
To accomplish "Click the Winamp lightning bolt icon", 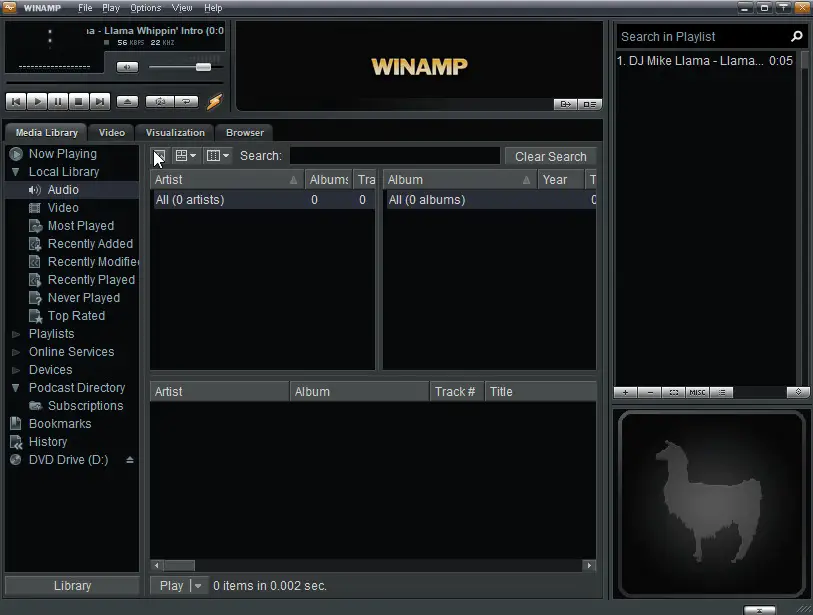I will coord(215,101).
